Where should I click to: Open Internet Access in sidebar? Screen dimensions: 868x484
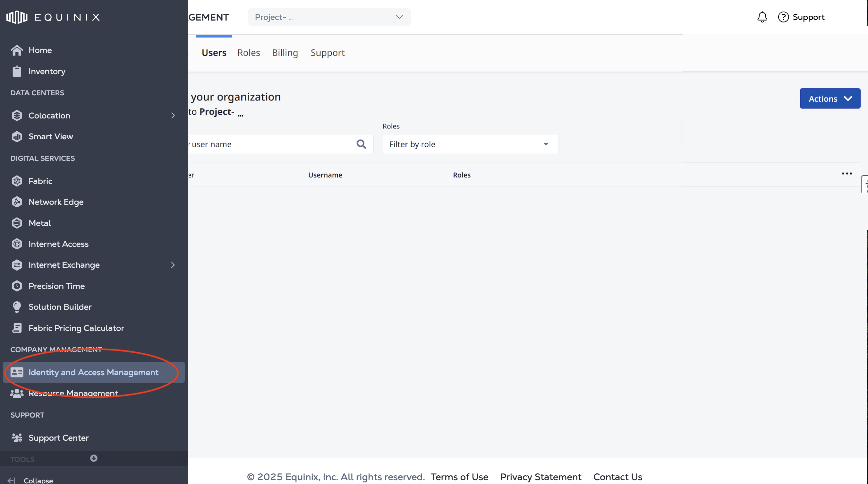[94, 244]
